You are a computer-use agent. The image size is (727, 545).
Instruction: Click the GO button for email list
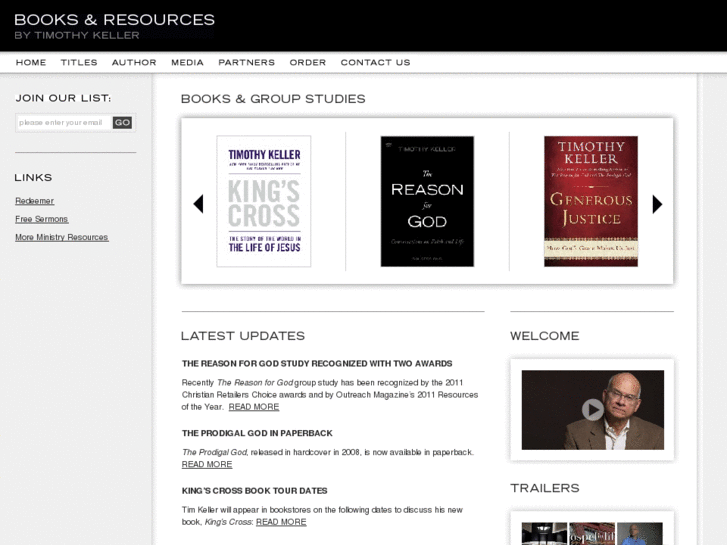122,122
